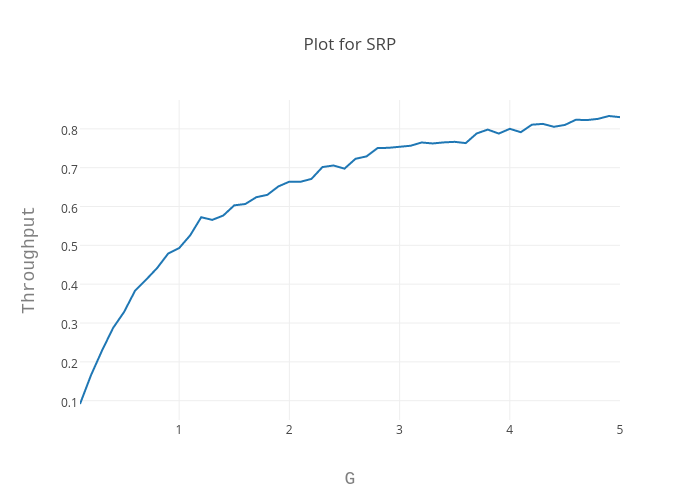This screenshot has width=700, height=500.
Task: Select y-axis tick label 0.8
Action: 69,130
